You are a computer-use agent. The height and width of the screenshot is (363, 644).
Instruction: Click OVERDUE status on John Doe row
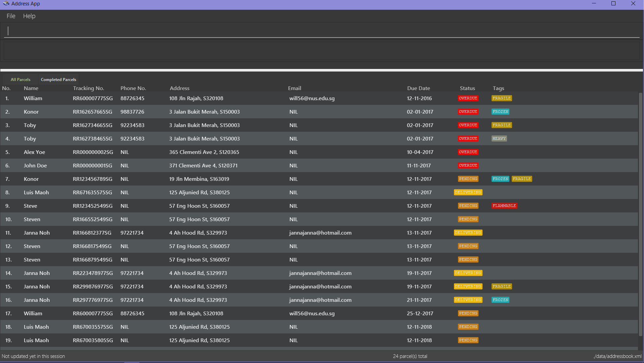(x=468, y=166)
